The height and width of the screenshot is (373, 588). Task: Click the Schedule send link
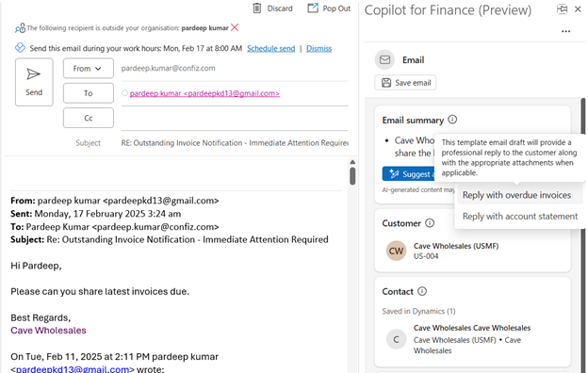tap(270, 48)
